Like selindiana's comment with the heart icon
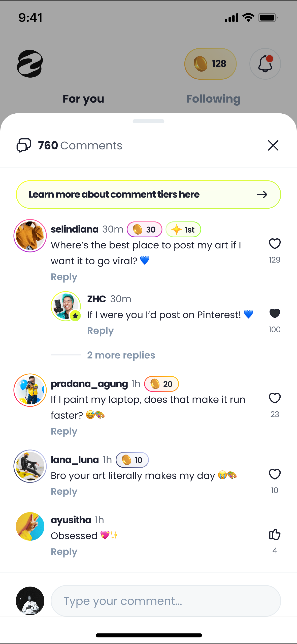Screen dimensions: 297x644 click(x=274, y=243)
